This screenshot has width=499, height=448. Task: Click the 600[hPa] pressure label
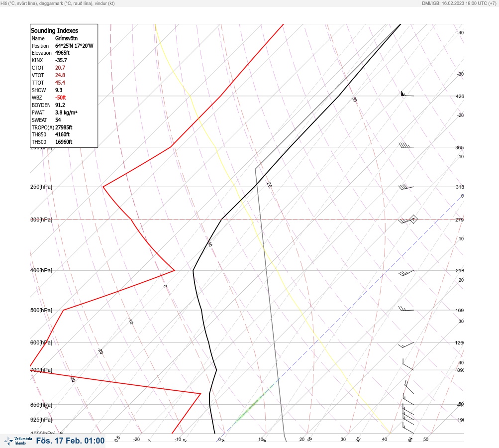41,342
